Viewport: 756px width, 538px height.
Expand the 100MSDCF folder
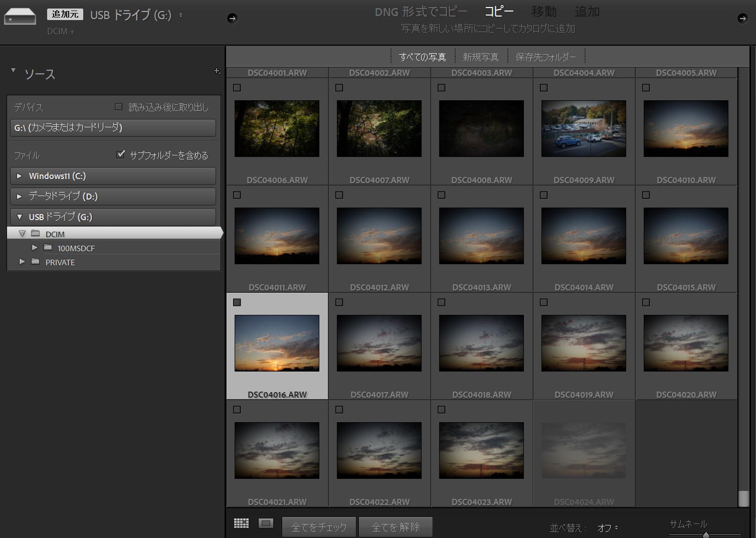point(35,248)
